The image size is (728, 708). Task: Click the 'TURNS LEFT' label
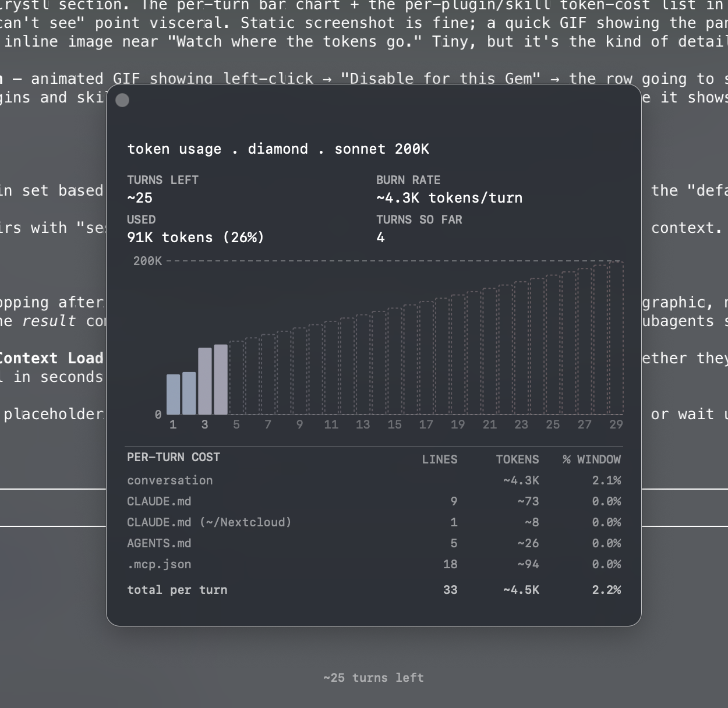click(x=162, y=180)
